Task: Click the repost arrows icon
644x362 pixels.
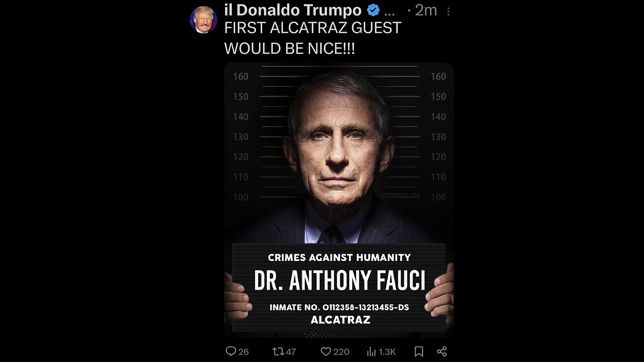Action: tap(278, 351)
